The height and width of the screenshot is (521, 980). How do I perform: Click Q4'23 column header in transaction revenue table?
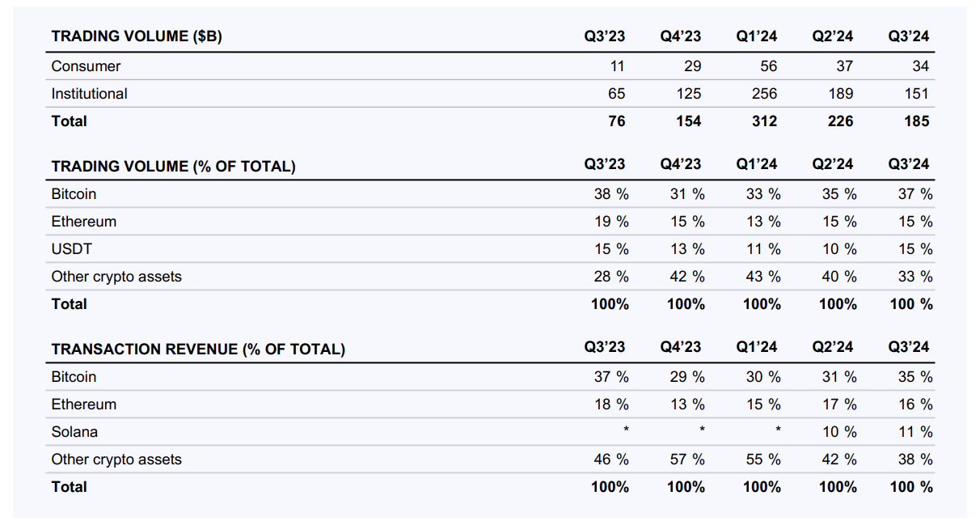tap(681, 347)
